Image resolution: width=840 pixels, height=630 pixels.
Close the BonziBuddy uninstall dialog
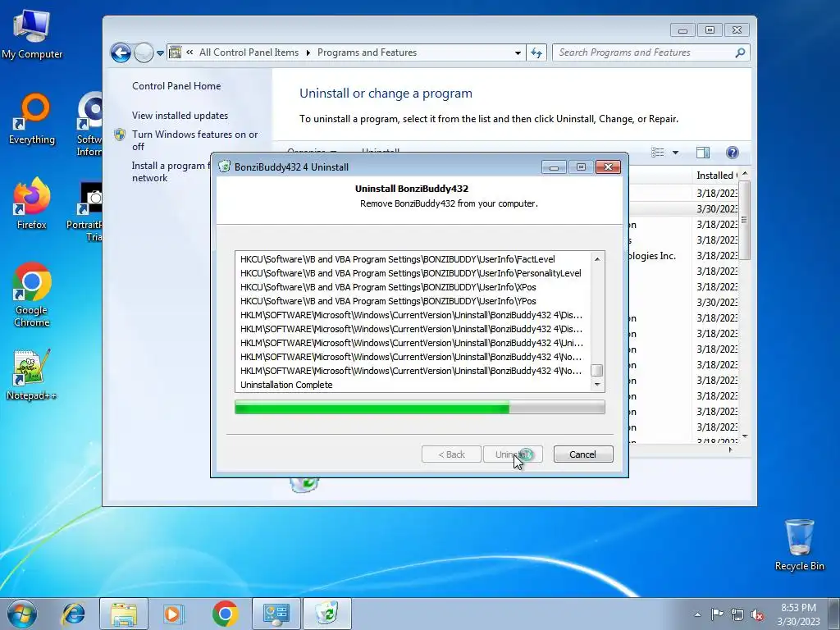click(608, 167)
